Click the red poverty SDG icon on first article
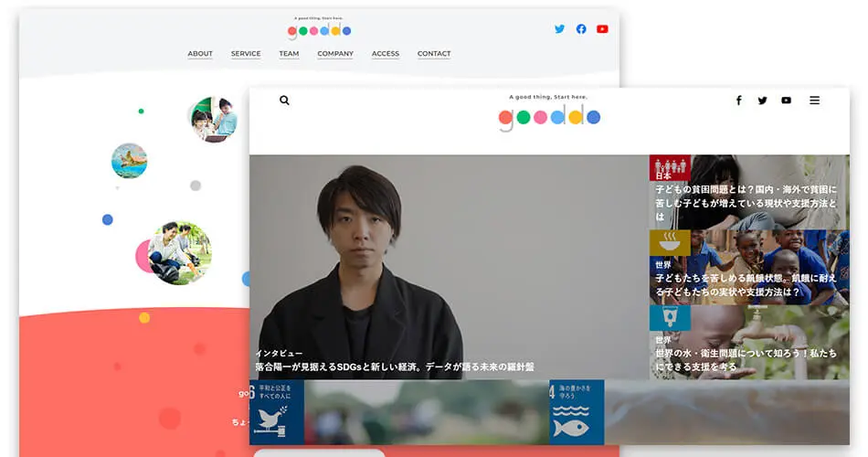Viewport: 868px width, 457px height. coord(670,167)
